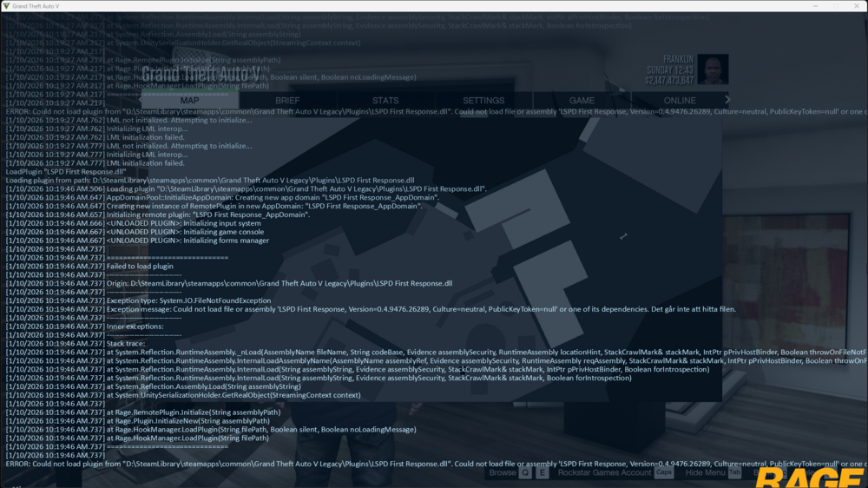Viewport: 868px width, 488px height.
Task: Go to the GAME tab
Action: (x=582, y=100)
